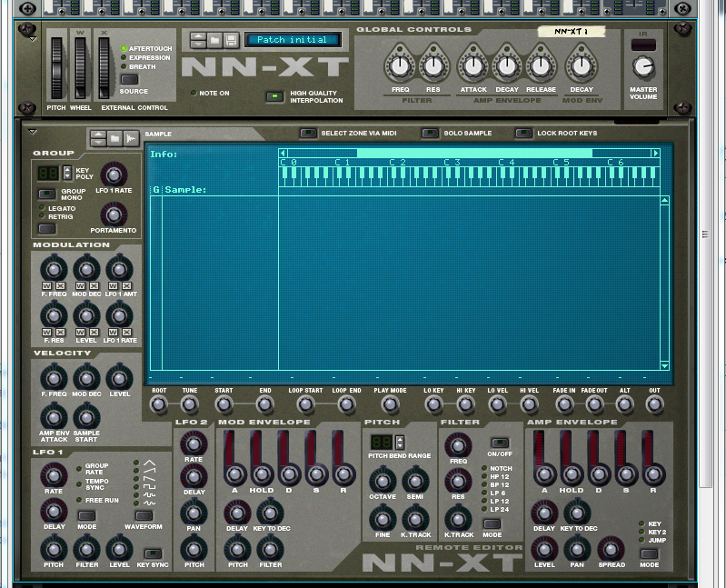Click the Master Volume knob

click(x=642, y=66)
